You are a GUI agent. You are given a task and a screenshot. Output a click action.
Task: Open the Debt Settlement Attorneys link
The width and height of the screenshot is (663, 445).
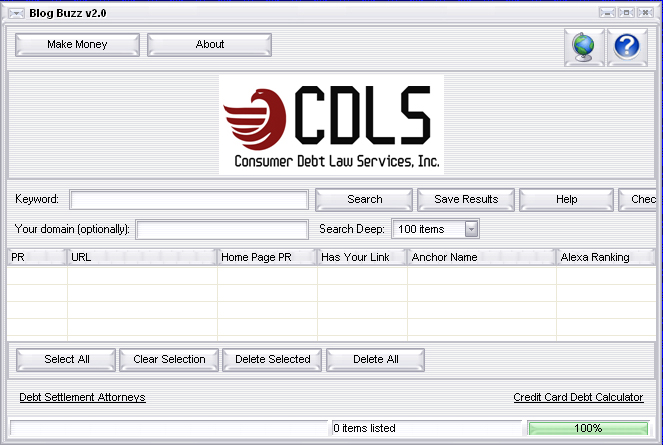click(x=82, y=397)
